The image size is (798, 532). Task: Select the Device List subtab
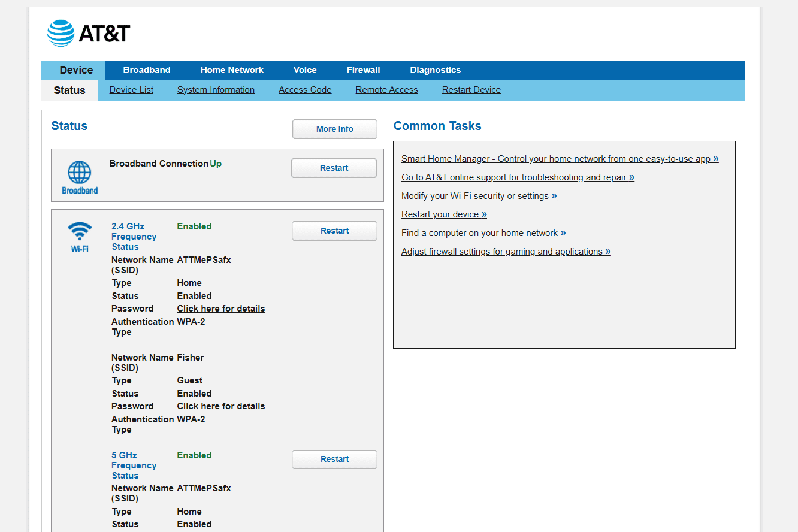pos(131,90)
